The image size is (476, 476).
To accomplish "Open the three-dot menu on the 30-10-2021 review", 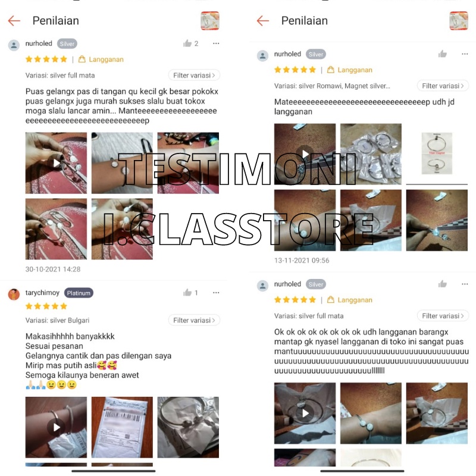I will pyautogui.click(x=216, y=43).
